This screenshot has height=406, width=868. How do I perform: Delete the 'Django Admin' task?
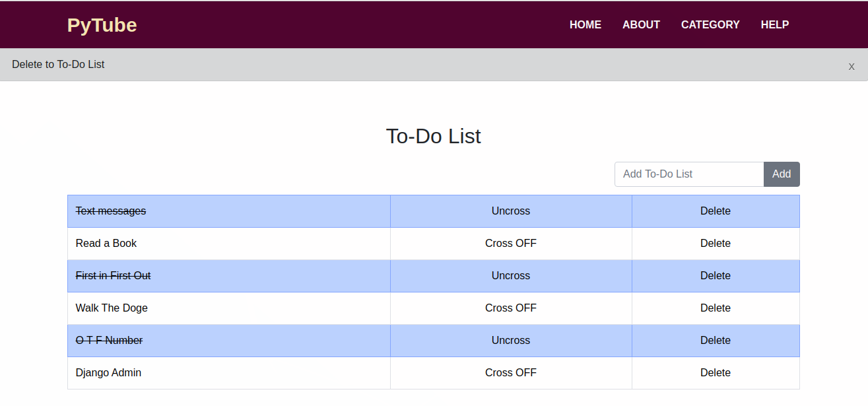[716, 372]
